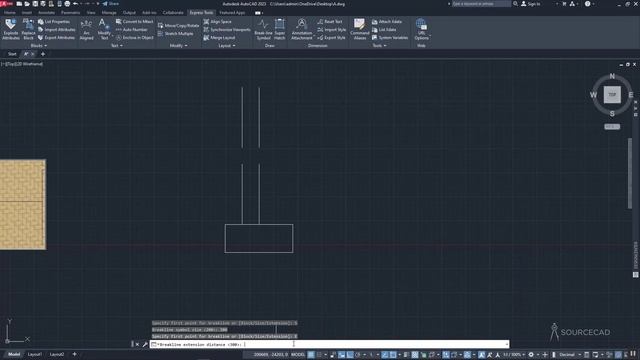
Task: Click Move/Copy/Rotate tool
Action: click(x=178, y=25)
